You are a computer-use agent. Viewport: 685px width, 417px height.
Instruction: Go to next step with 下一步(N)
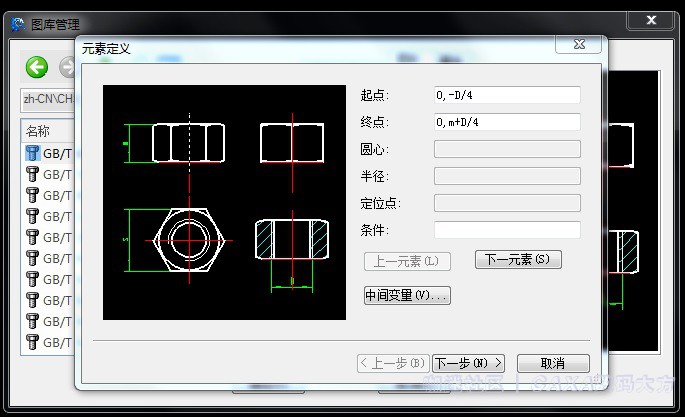click(x=468, y=363)
